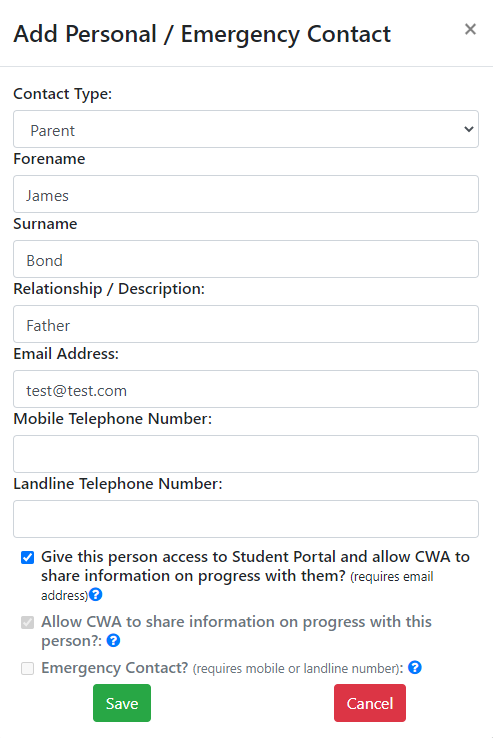Focus the Relationship / Description field
The image size is (493, 738).
point(246,324)
